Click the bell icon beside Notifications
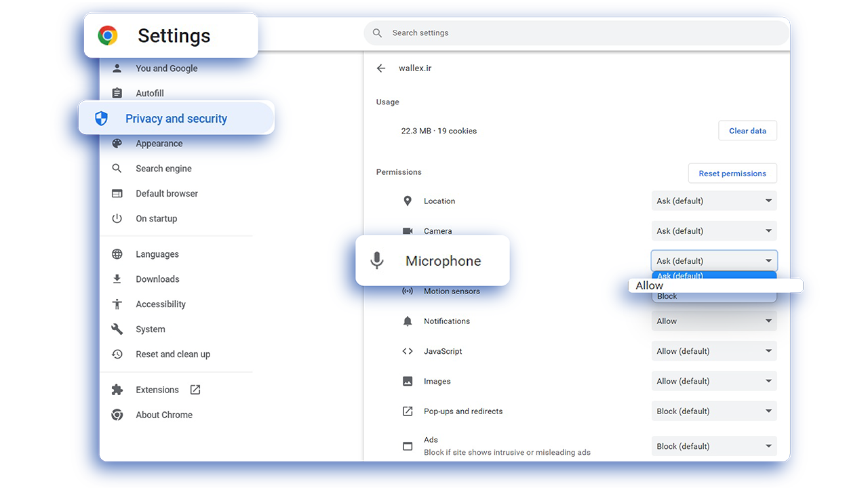This screenshot has height=488, width=868. (408, 321)
